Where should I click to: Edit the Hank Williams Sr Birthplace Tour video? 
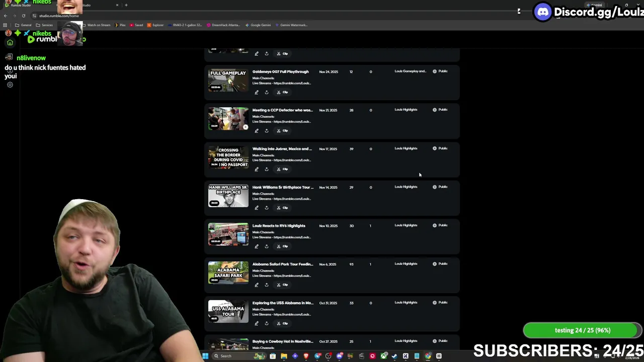point(257,208)
